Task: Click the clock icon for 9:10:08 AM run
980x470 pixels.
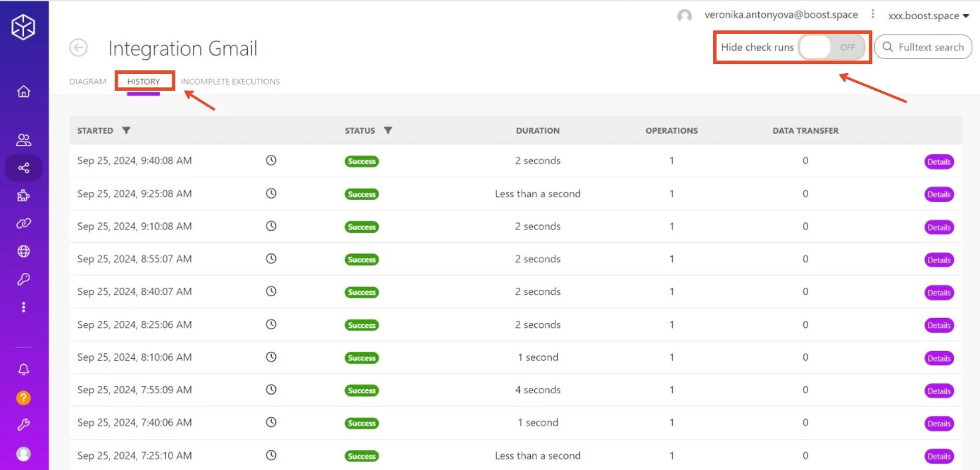Action: coord(271,226)
